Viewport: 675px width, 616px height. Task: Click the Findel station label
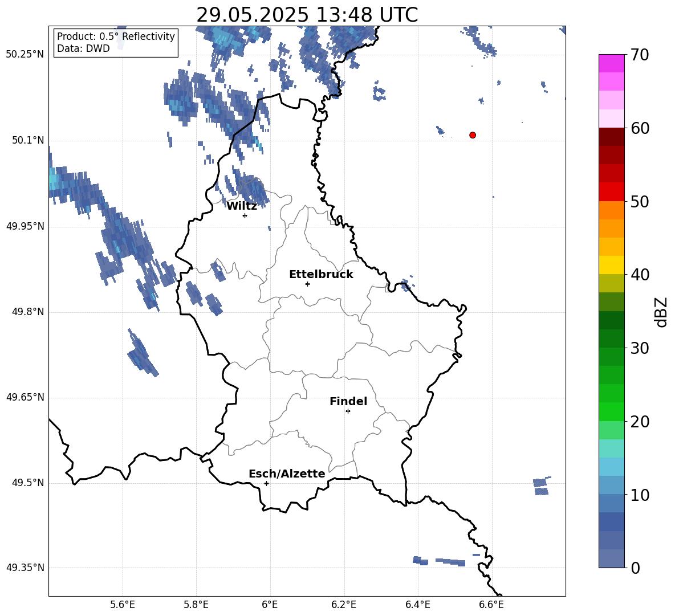(348, 401)
